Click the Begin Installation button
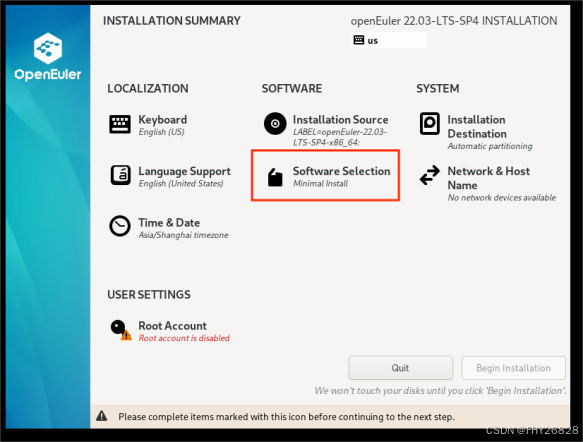583x442 pixels. (513, 368)
